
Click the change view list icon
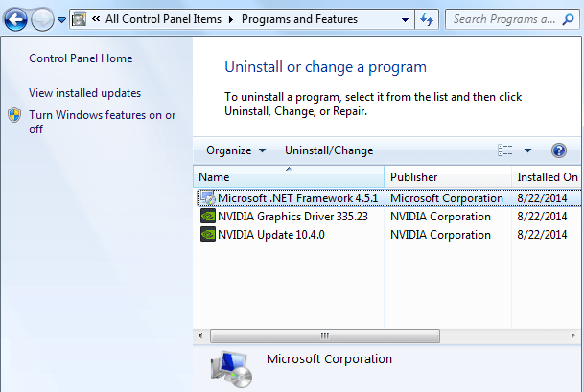pyautogui.click(x=505, y=150)
